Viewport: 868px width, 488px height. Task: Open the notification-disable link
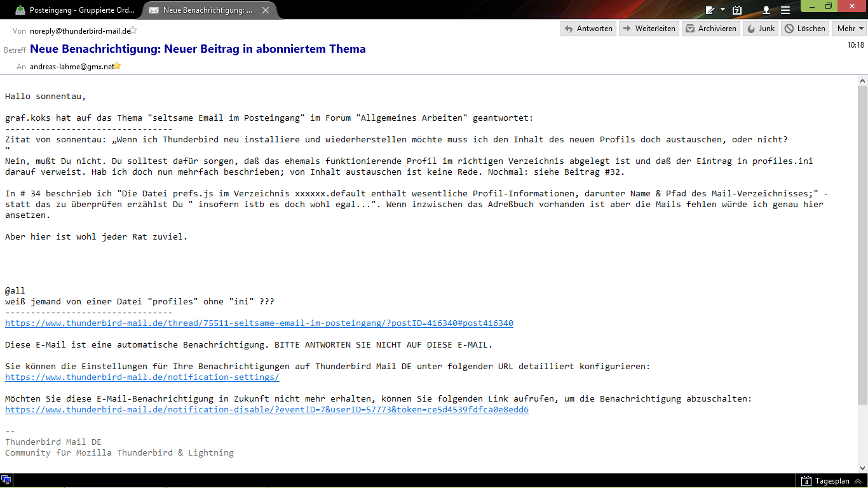click(267, 410)
